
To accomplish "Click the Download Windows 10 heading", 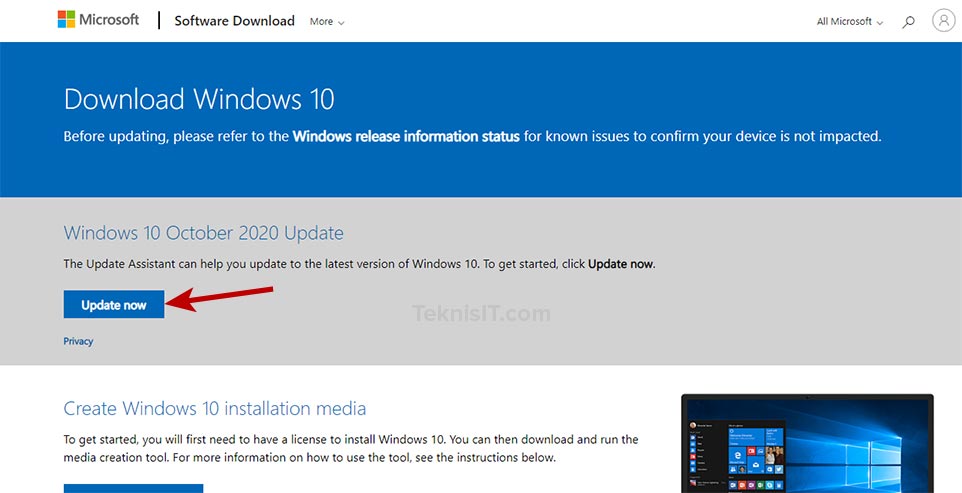I will 199,99.
